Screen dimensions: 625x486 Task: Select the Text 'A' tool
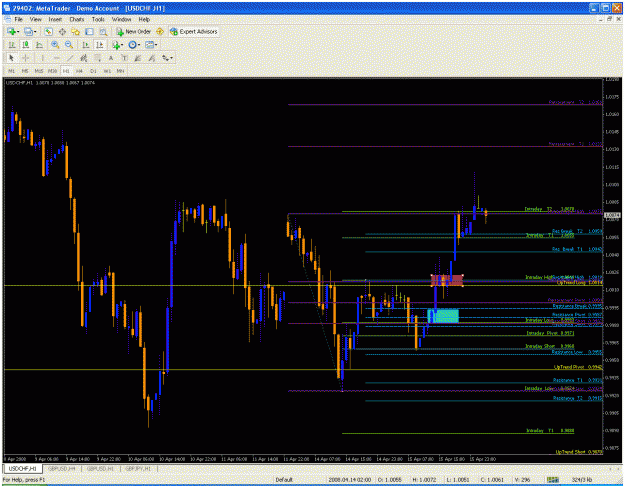point(111,58)
